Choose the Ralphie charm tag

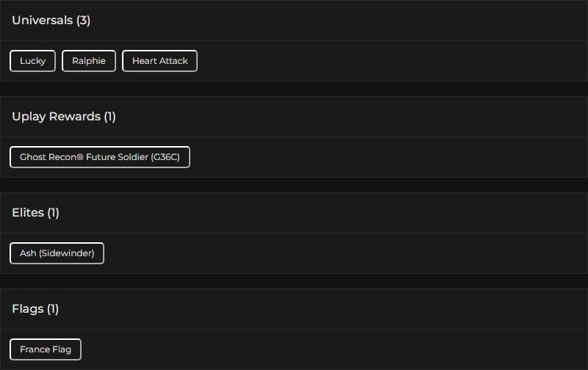89,61
